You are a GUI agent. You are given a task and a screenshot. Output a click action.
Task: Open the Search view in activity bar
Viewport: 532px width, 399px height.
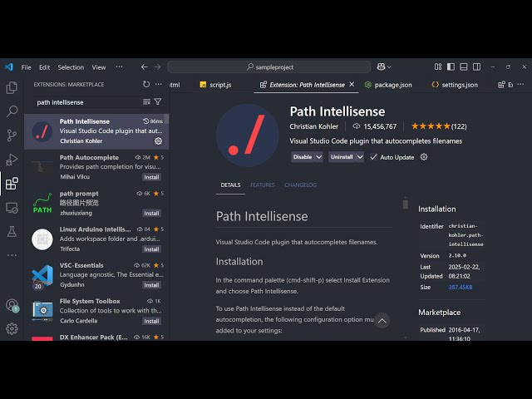click(12, 111)
